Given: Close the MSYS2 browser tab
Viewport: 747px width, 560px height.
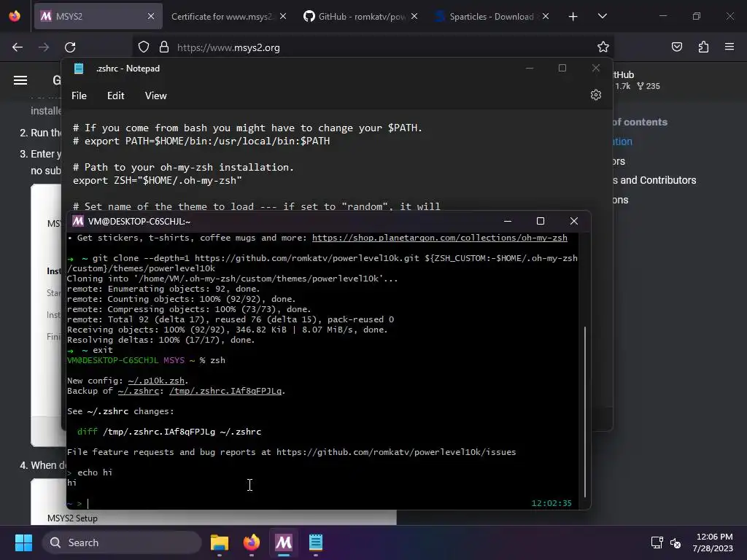Looking at the screenshot, I should click(x=151, y=16).
